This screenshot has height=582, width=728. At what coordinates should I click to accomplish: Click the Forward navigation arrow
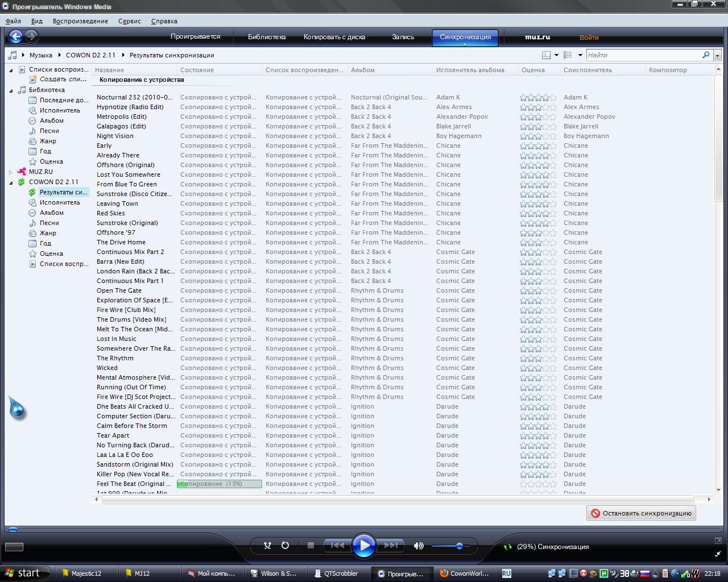coord(32,37)
